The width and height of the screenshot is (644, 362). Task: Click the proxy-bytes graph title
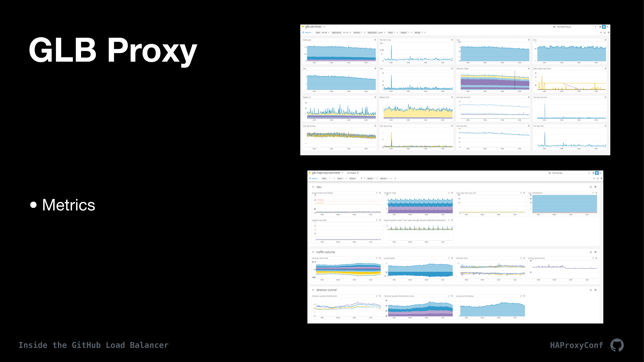pyautogui.click(x=389, y=258)
